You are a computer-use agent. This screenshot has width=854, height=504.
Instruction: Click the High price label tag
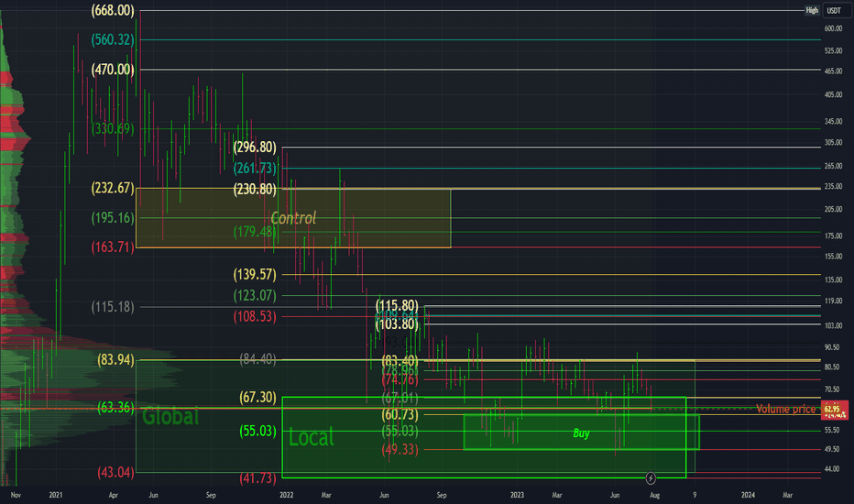click(812, 10)
